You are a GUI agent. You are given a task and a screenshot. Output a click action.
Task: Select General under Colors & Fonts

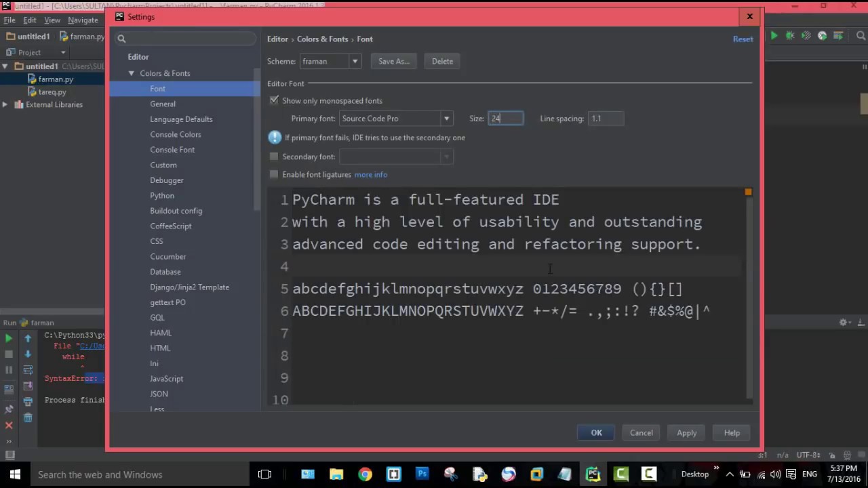click(163, 104)
